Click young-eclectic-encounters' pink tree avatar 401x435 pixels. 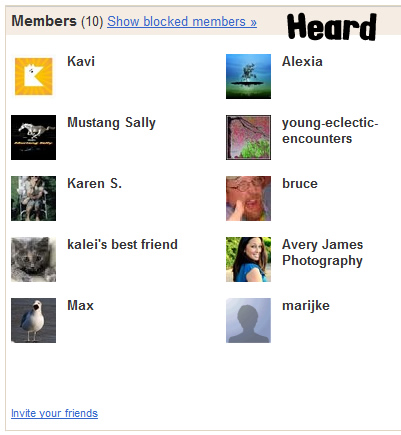pyautogui.click(x=248, y=137)
